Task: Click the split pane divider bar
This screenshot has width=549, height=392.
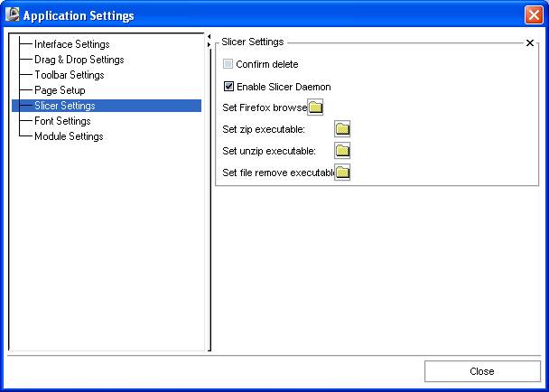Action: [209, 199]
